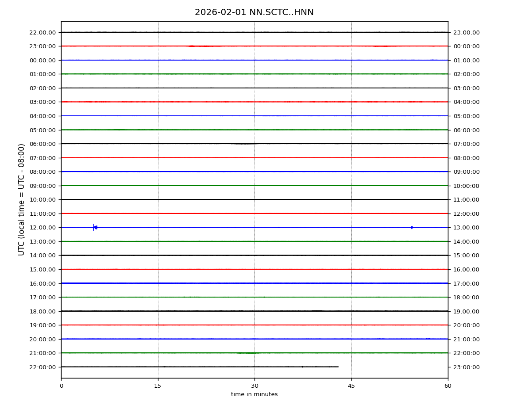The image size is (509, 420).
Task: Click the vertical UTC local time axis label
Action: [22, 199]
